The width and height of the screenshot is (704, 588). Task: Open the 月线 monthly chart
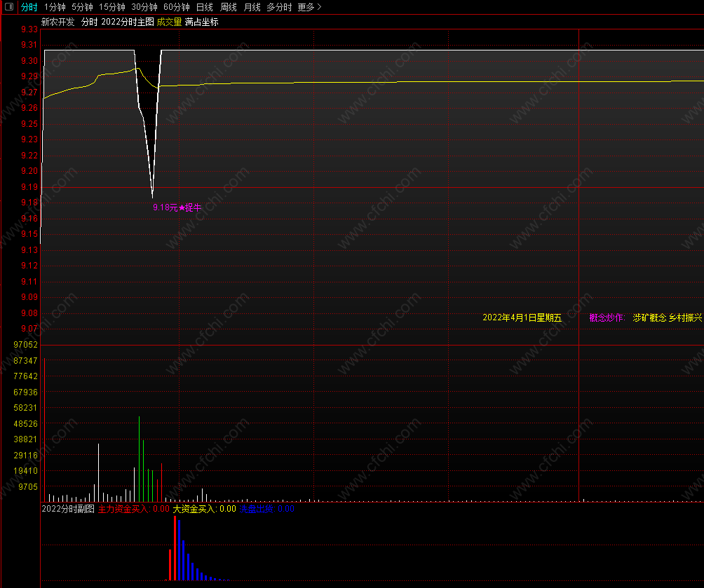pyautogui.click(x=252, y=7)
